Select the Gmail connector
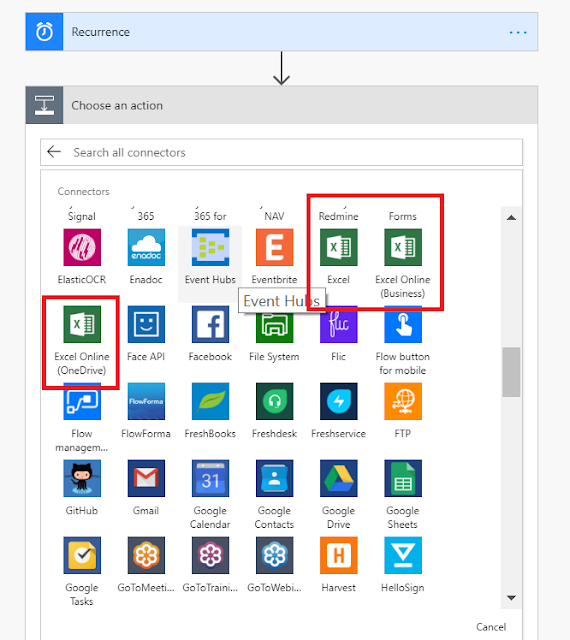The height and width of the screenshot is (640, 570). 146,478
